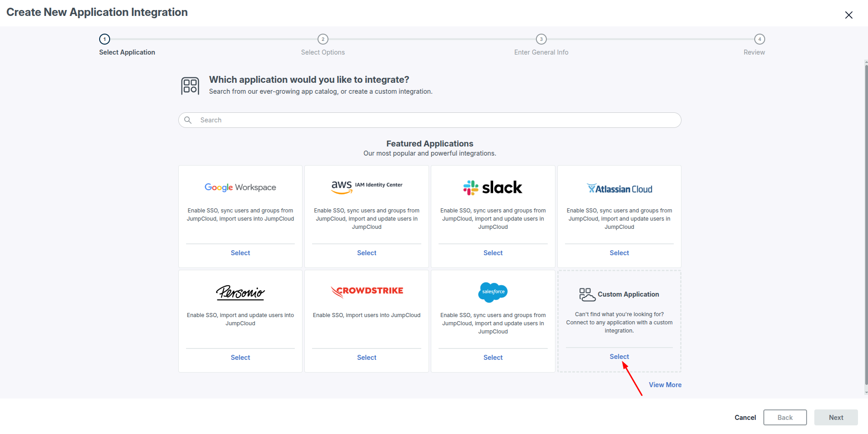
Task: Click the CrowdStrike logo
Action: [x=367, y=291]
